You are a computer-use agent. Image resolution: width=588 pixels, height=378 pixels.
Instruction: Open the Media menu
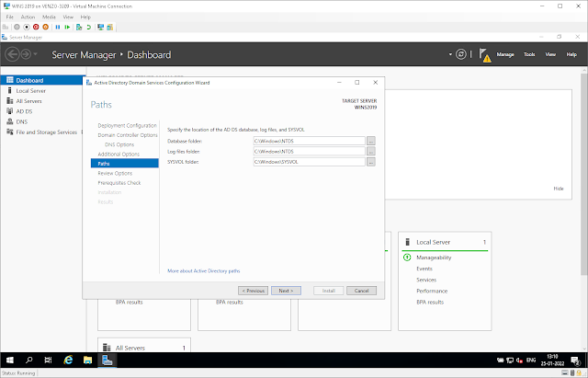coord(49,17)
